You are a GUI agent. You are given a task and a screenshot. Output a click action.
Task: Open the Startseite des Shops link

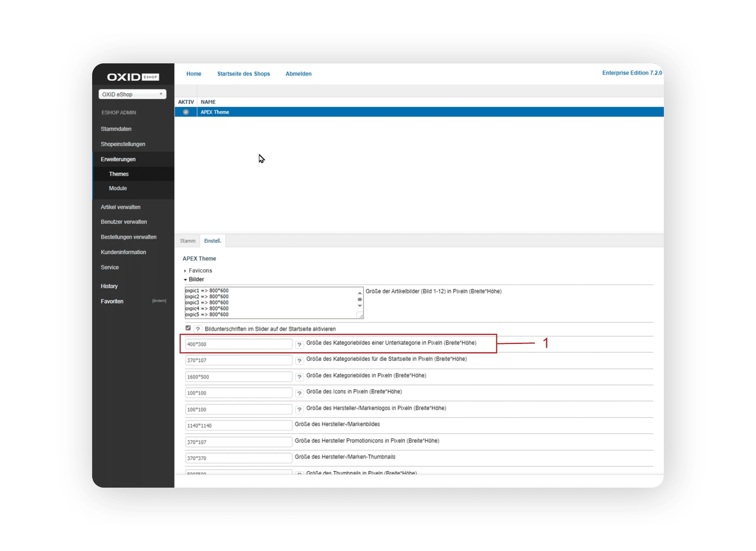(244, 74)
